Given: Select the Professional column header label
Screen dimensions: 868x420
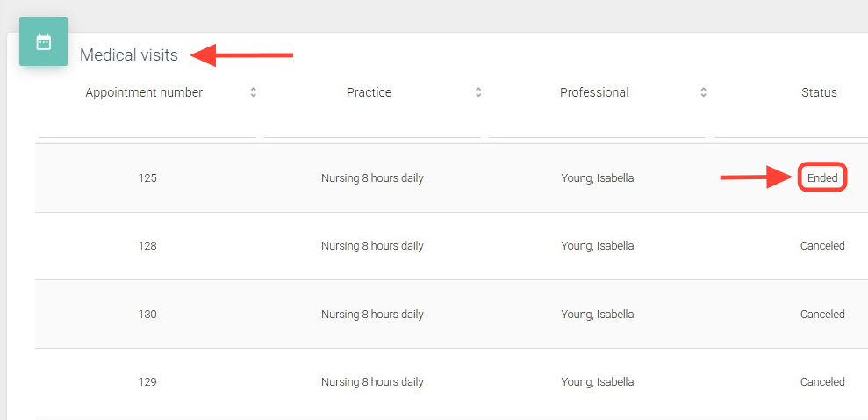Looking at the screenshot, I should point(594,92).
